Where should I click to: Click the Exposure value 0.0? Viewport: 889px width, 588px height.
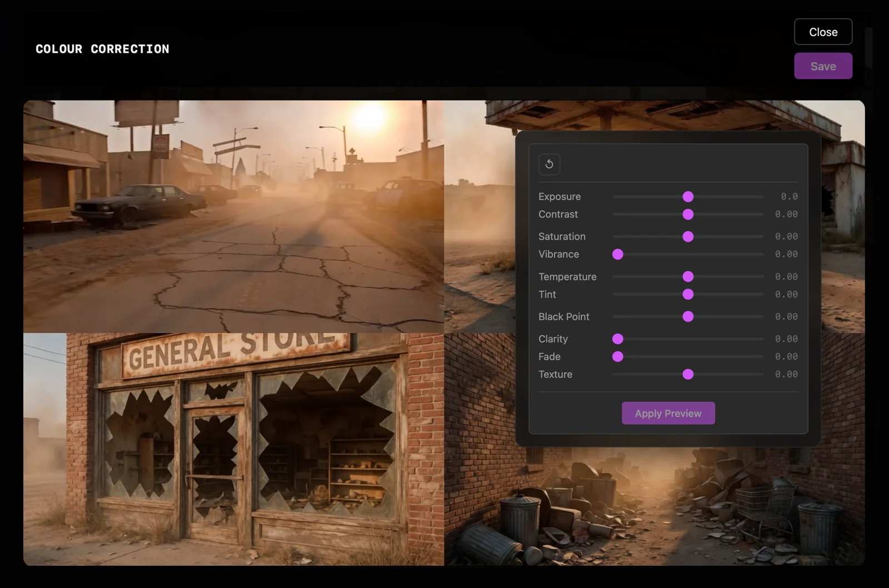(x=789, y=197)
